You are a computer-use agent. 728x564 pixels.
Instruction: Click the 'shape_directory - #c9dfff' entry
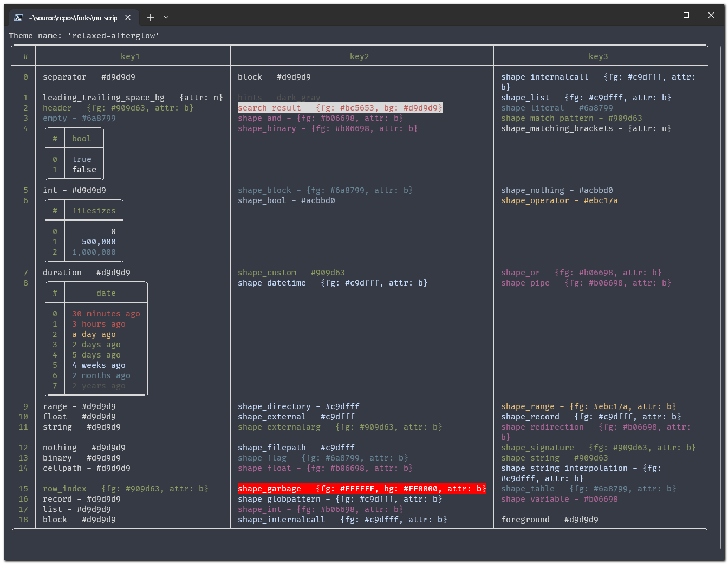298,406
